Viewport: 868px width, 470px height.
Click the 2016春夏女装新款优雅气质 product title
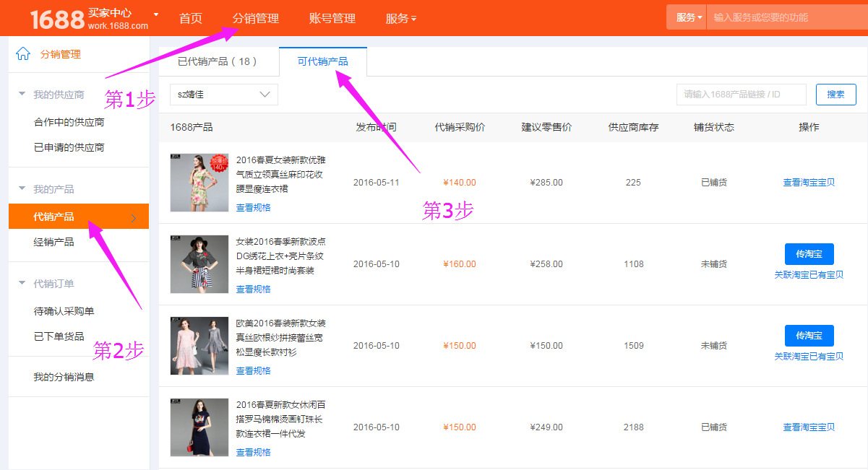[x=280, y=174]
